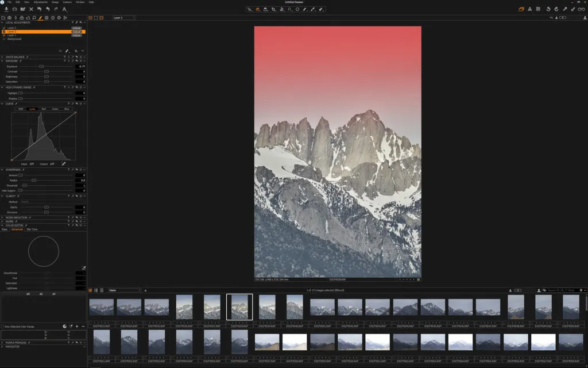Select the arrow selection tool
588x368 pixels.
249,9
